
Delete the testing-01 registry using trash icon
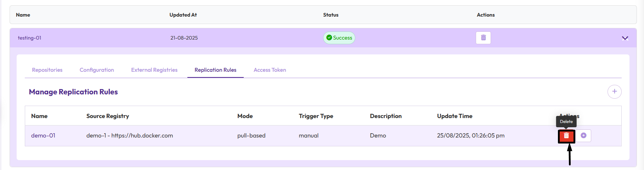point(483,38)
